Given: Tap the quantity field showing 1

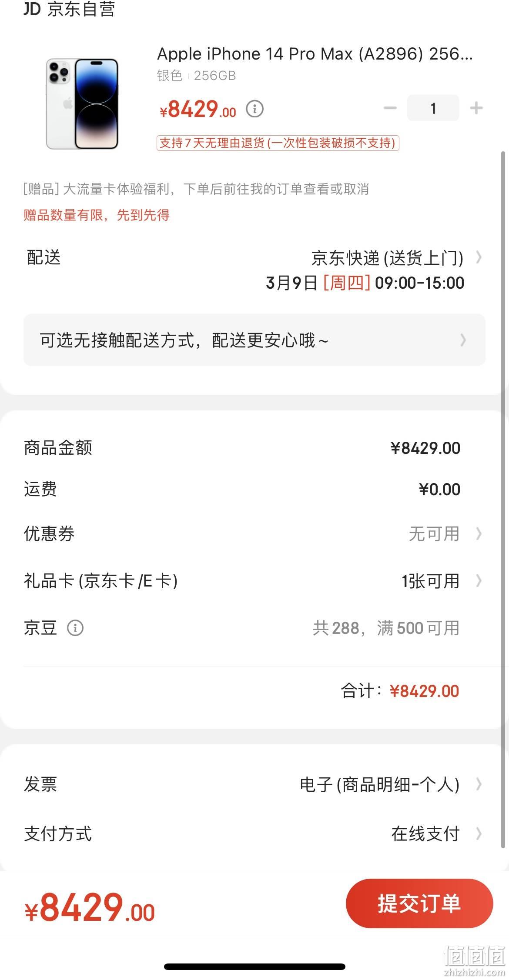Looking at the screenshot, I should click(x=433, y=108).
